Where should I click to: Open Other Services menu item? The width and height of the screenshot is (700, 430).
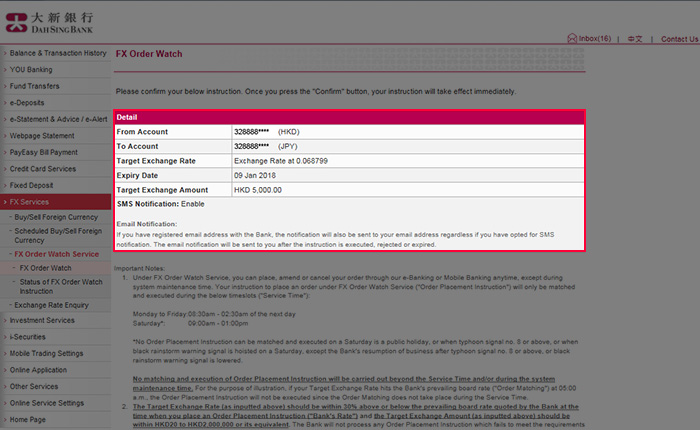tap(34, 386)
